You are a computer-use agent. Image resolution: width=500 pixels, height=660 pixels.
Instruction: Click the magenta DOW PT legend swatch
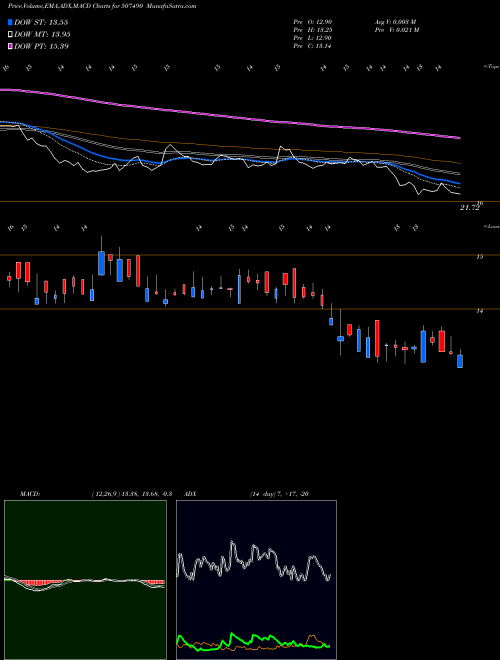click(10, 46)
